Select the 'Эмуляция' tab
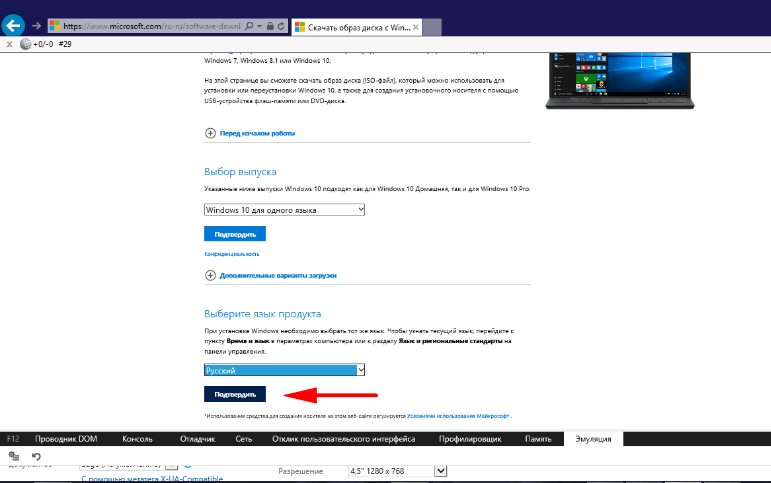The width and height of the screenshot is (771, 483). (593, 439)
